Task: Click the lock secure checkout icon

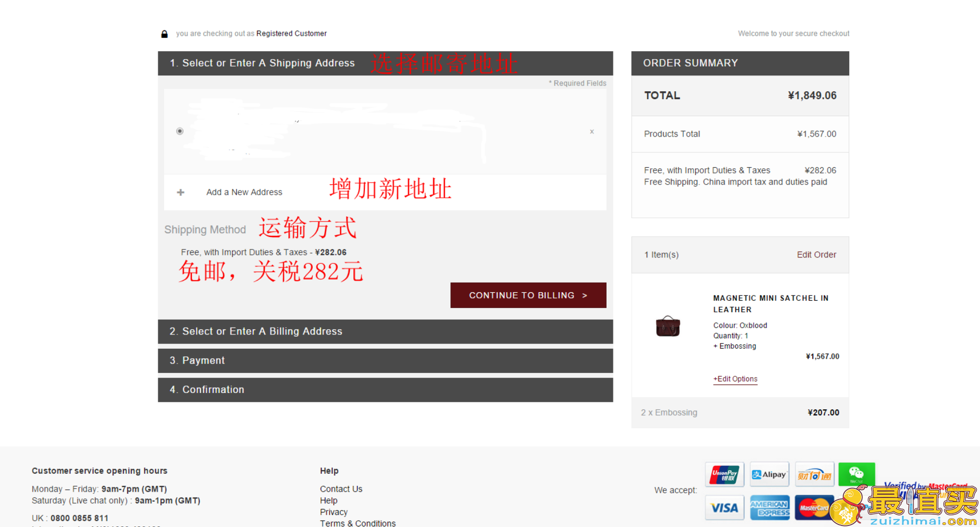Action: coord(165,34)
